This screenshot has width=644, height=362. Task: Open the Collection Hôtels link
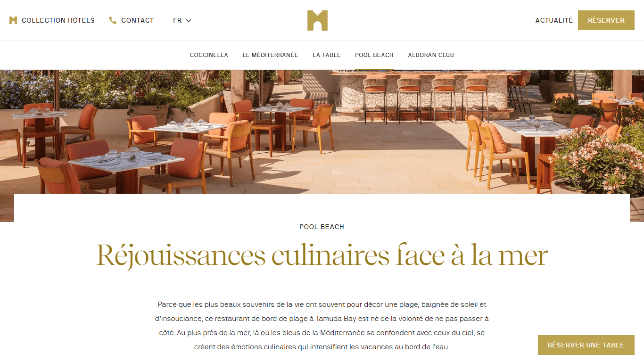click(52, 20)
